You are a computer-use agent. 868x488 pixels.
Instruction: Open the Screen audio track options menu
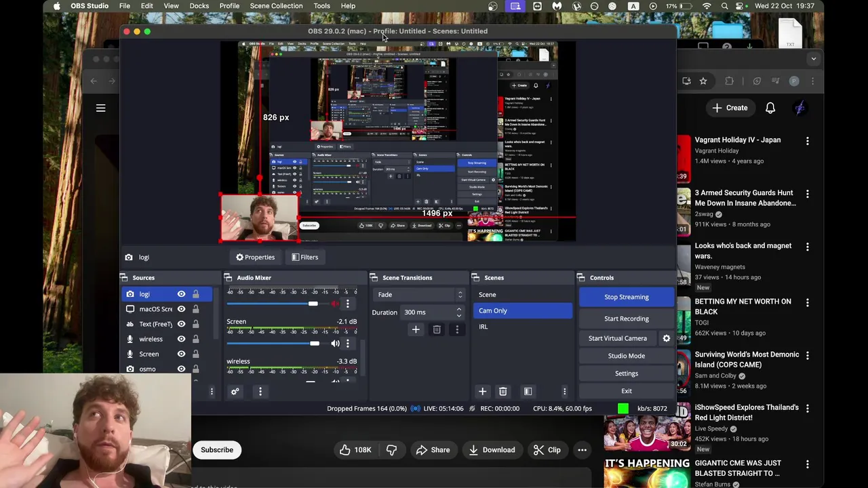pos(348,344)
